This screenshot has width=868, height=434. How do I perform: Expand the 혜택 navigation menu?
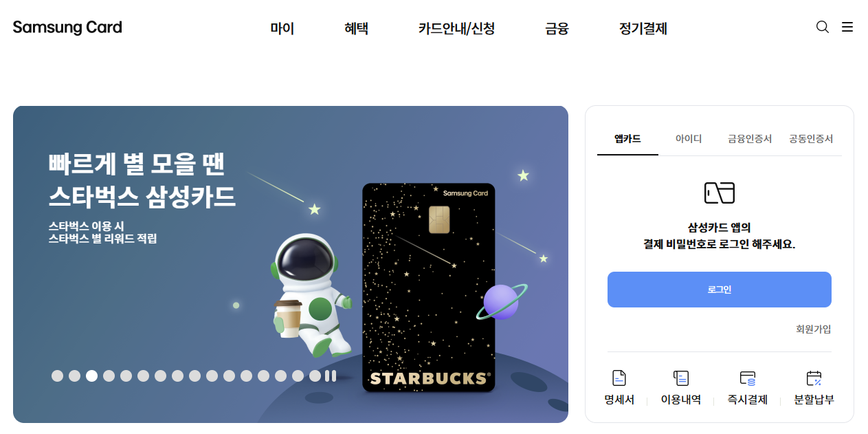pyautogui.click(x=357, y=28)
